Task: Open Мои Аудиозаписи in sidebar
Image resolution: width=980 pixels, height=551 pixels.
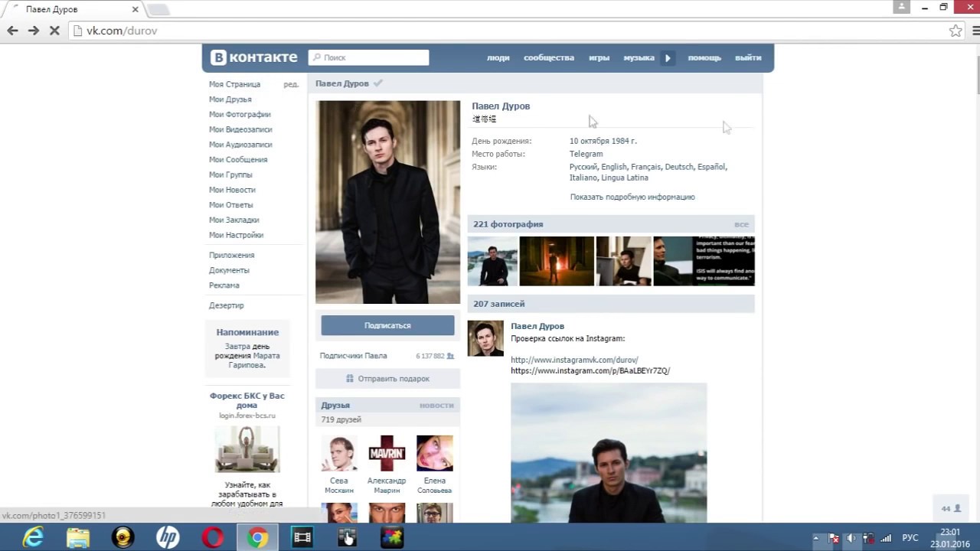Action: click(240, 145)
